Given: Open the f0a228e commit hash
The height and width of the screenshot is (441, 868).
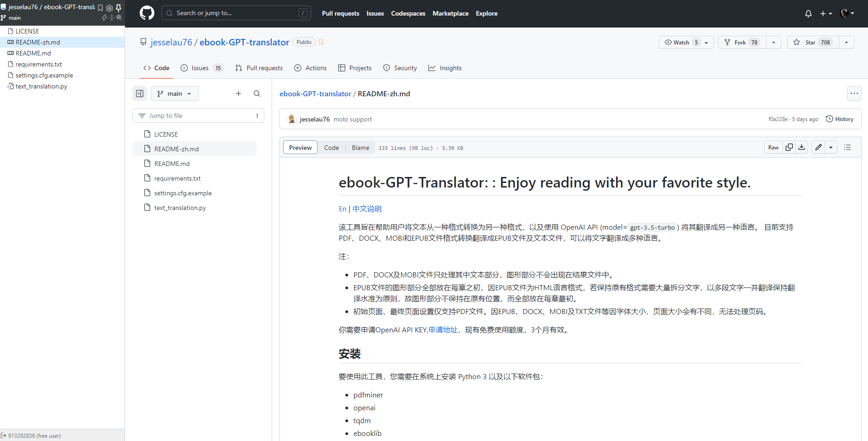Looking at the screenshot, I should 778,119.
